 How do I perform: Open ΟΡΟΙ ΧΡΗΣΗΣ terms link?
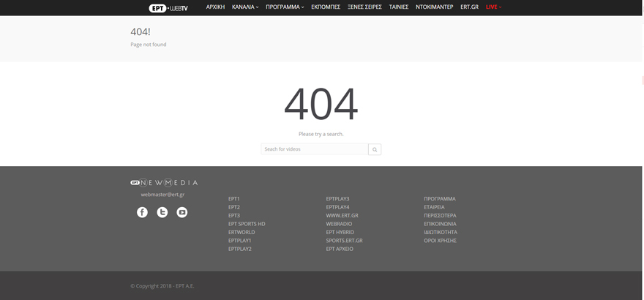(440, 241)
